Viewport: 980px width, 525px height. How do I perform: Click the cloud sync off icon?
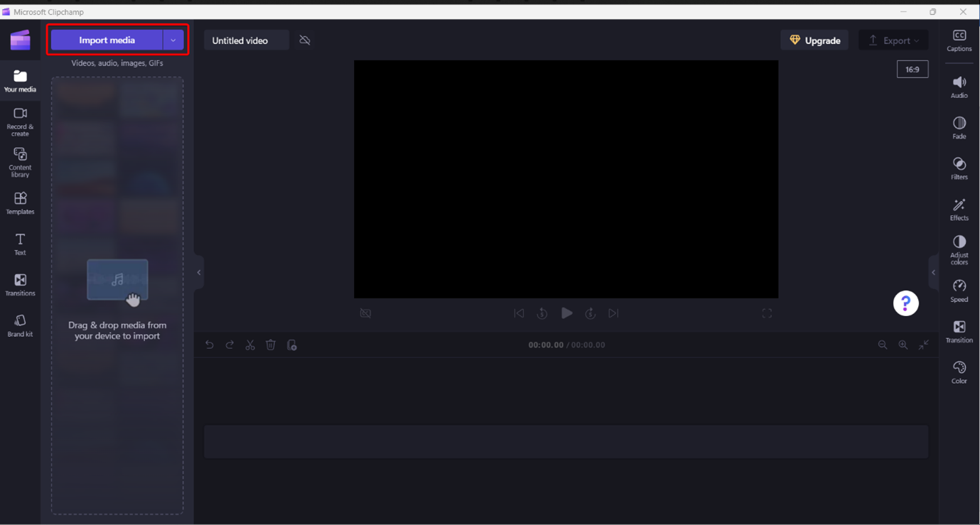[x=305, y=40]
